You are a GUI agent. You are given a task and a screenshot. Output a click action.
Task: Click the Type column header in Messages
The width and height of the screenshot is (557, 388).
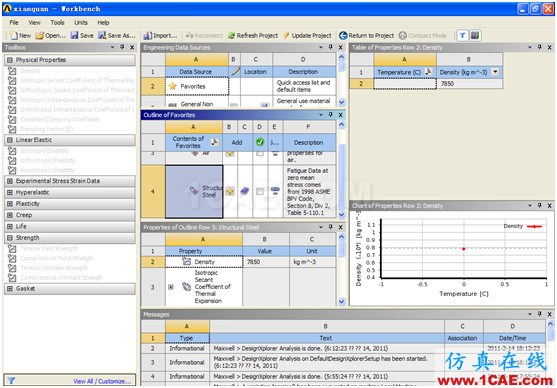tap(187, 338)
